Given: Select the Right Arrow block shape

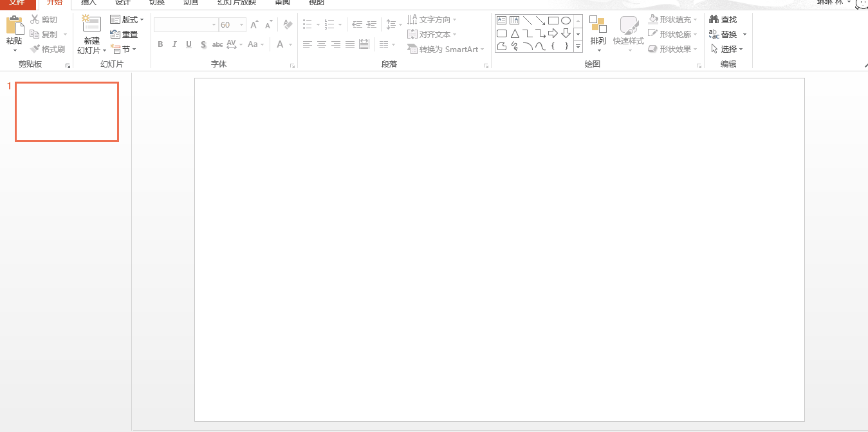Looking at the screenshot, I should point(553,33).
